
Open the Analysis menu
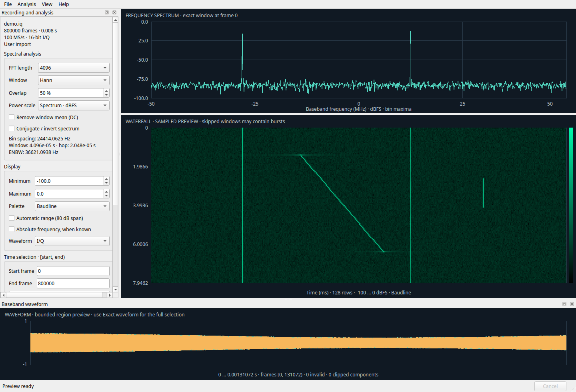coord(26,4)
